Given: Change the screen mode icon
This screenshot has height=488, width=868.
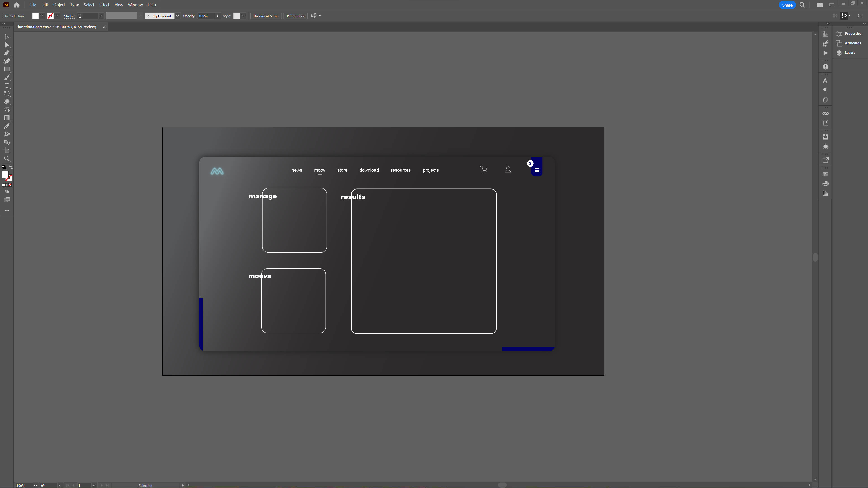Looking at the screenshot, I should 7,200.
